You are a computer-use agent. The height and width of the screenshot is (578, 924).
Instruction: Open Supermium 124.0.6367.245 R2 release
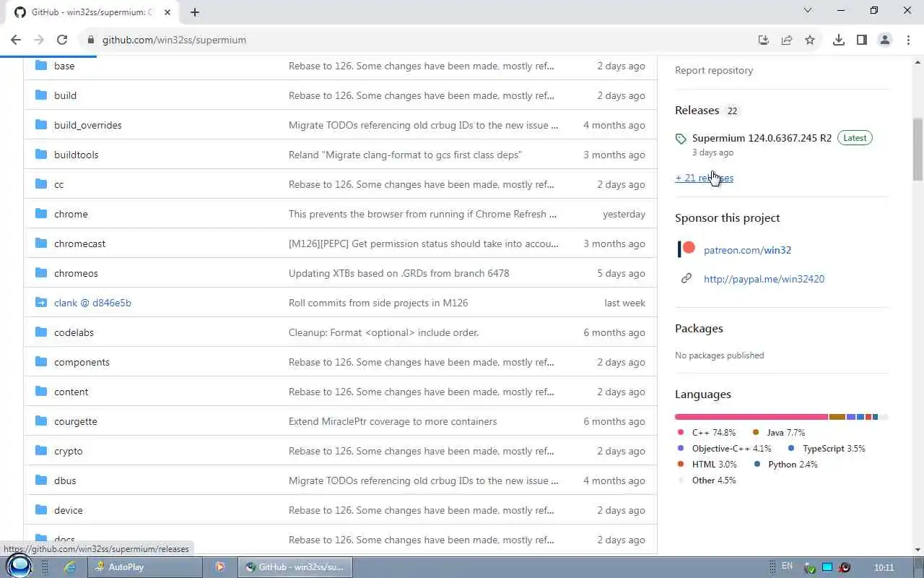point(762,137)
